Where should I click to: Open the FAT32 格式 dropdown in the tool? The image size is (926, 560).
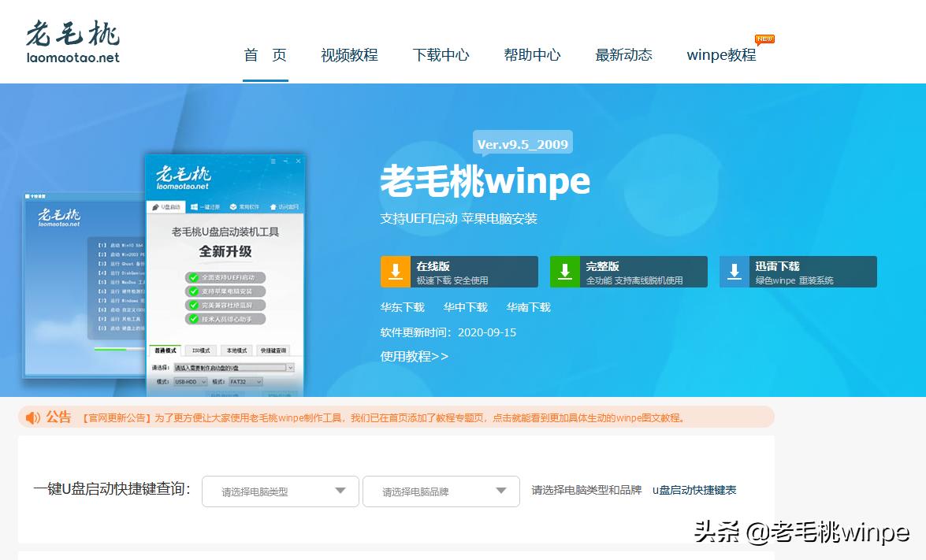(246, 383)
